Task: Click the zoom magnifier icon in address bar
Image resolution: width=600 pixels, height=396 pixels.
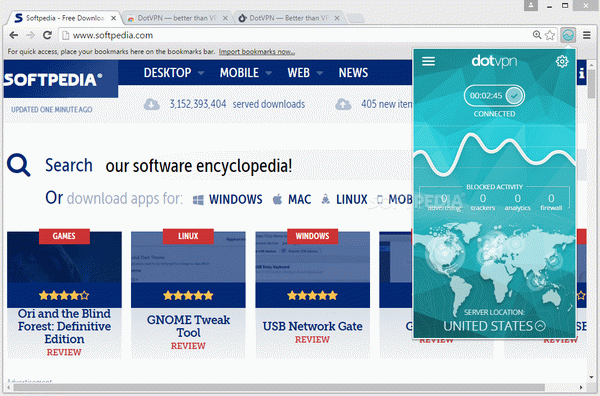Action: [537, 35]
